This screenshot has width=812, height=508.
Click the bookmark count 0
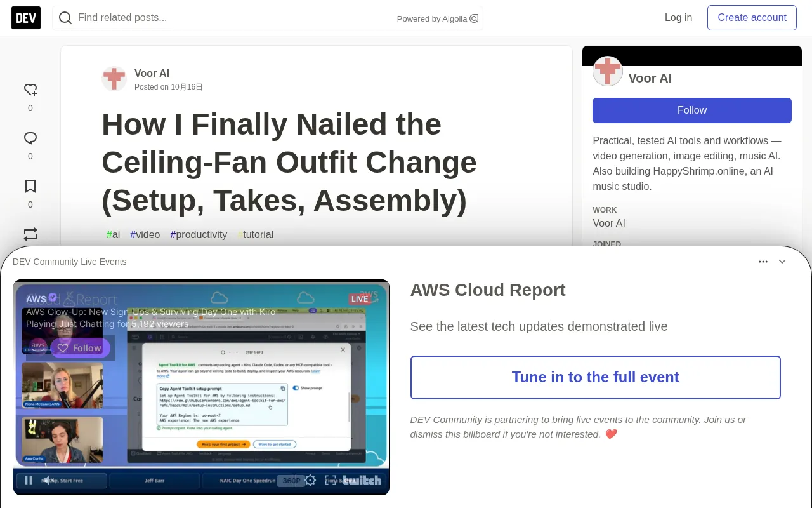pyautogui.click(x=30, y=204)
